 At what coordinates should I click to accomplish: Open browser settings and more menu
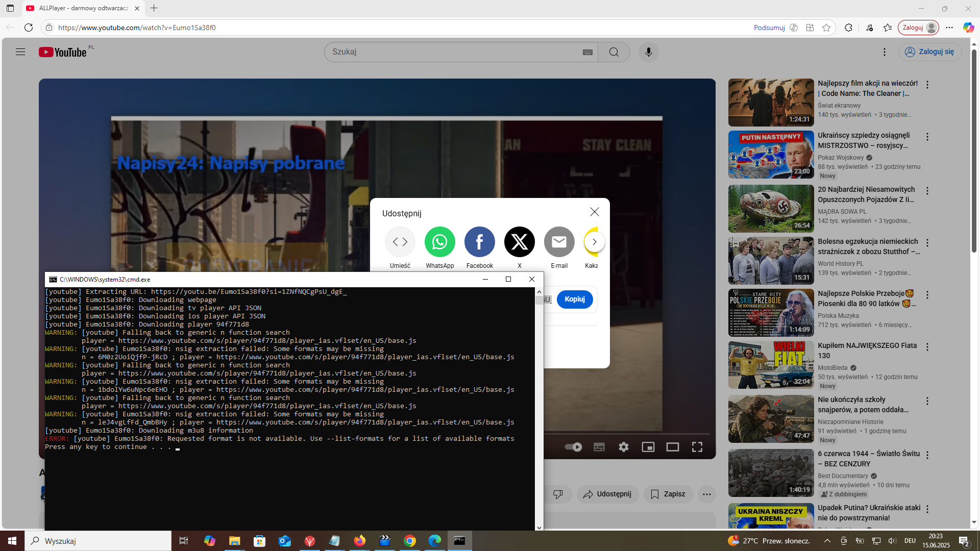pyautogui.click(x=949, y=28)
